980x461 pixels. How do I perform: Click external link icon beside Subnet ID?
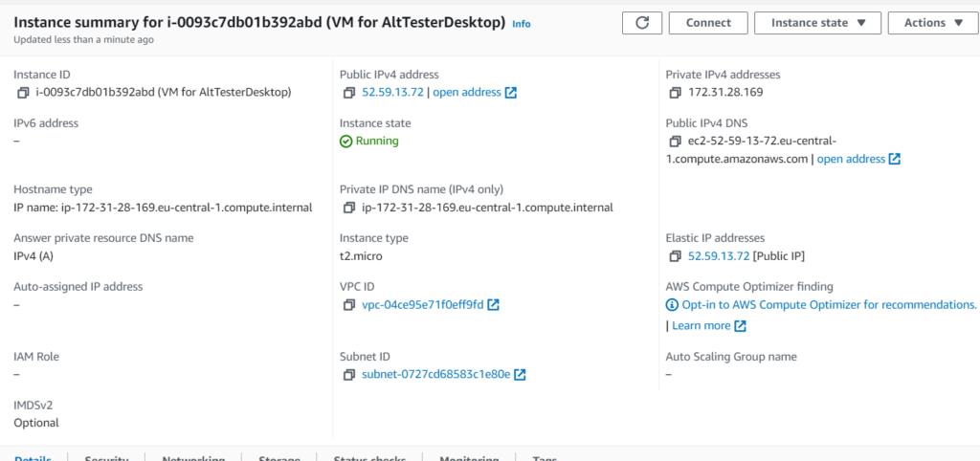(520, 375)
